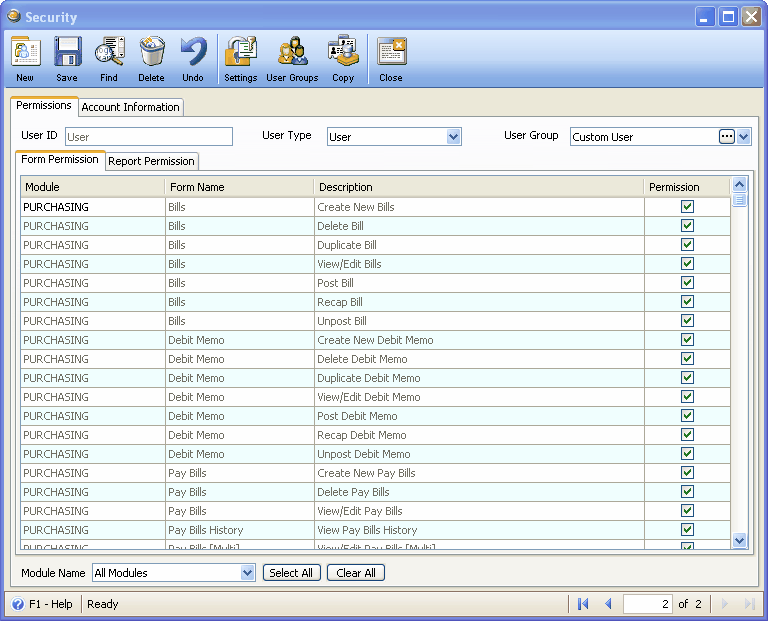Open the Settings toolbar icon
This screenshot has width=768, height=621.
click(240, 58)
